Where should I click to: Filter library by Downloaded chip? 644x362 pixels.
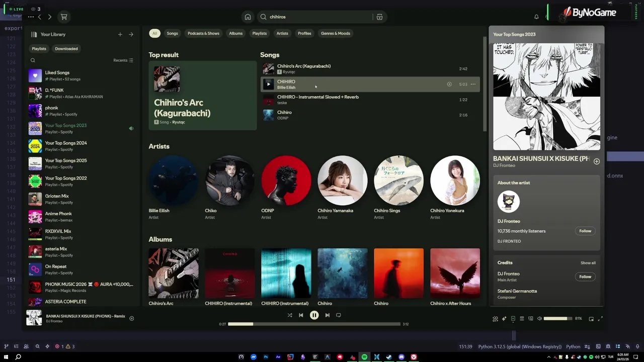66,49
